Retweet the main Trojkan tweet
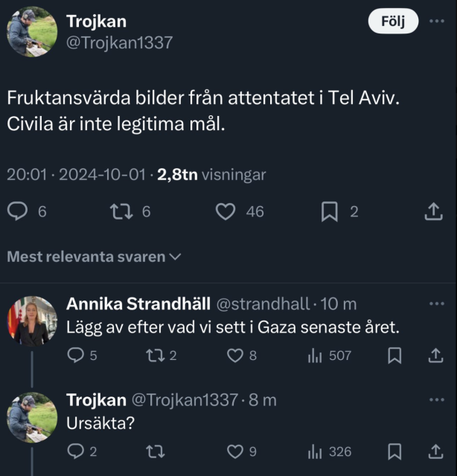This screenshot has height=476, width=457. pyautogui.click(x=120, y=212)
